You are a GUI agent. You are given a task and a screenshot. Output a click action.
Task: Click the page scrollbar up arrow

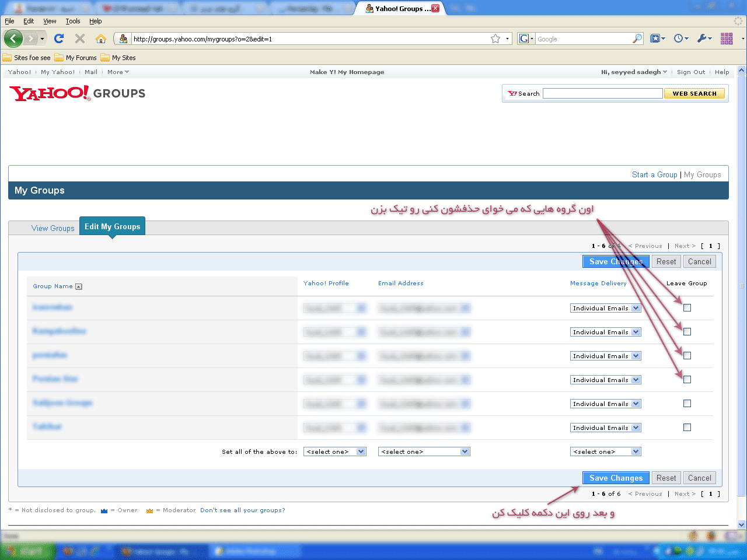pyautogui.click(x=742, y=71)
